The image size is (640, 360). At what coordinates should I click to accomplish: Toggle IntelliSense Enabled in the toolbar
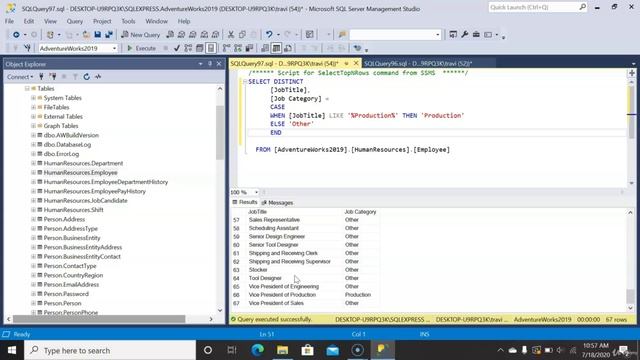coord(211,48)
